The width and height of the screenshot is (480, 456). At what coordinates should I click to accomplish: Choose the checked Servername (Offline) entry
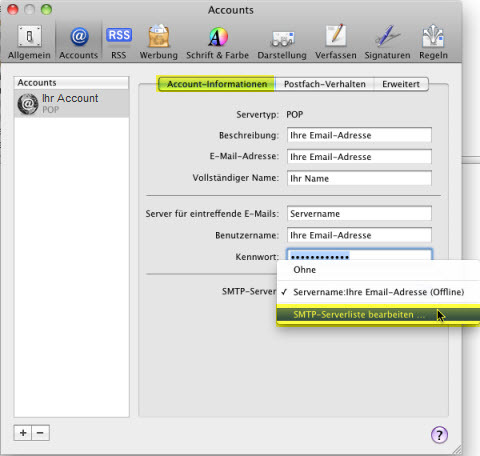click(x=378, y=292)
